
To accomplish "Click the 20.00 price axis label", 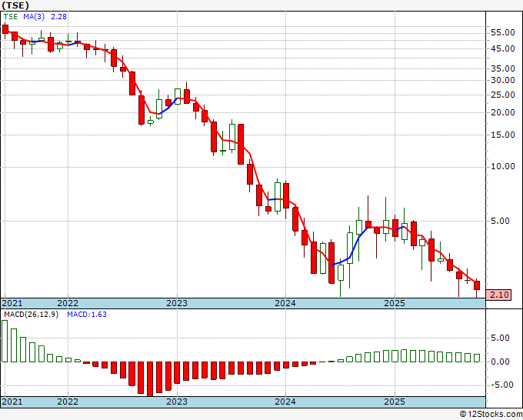I will coord(503,112).
